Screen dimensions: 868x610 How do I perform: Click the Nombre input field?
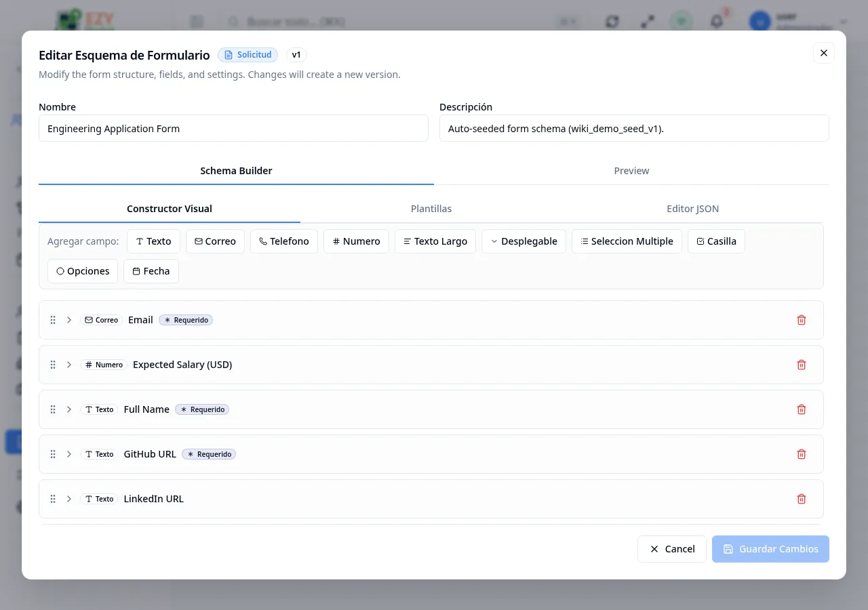click(x=233, y=128)
